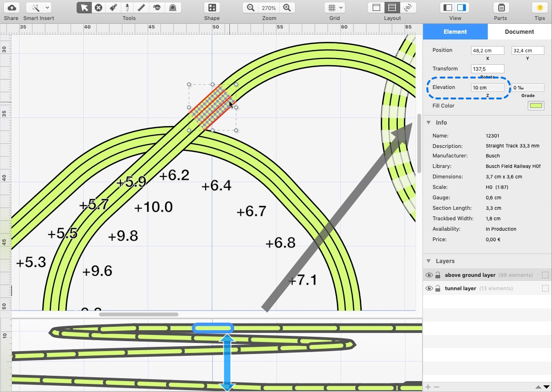Select the Element tab
The width and height of the screenshot is (552, 392).
click(455, 31)
